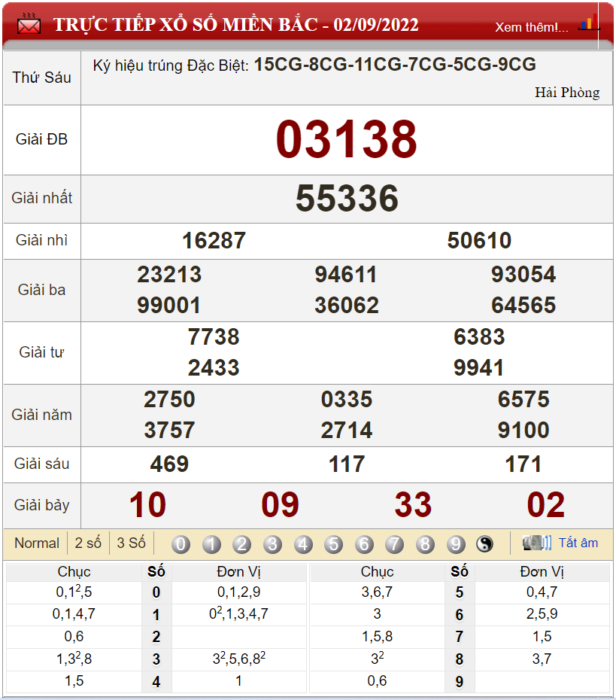Pick the number 9 ball icon
The height and width of the screenshot is (700, 616).
coord(456,544)
